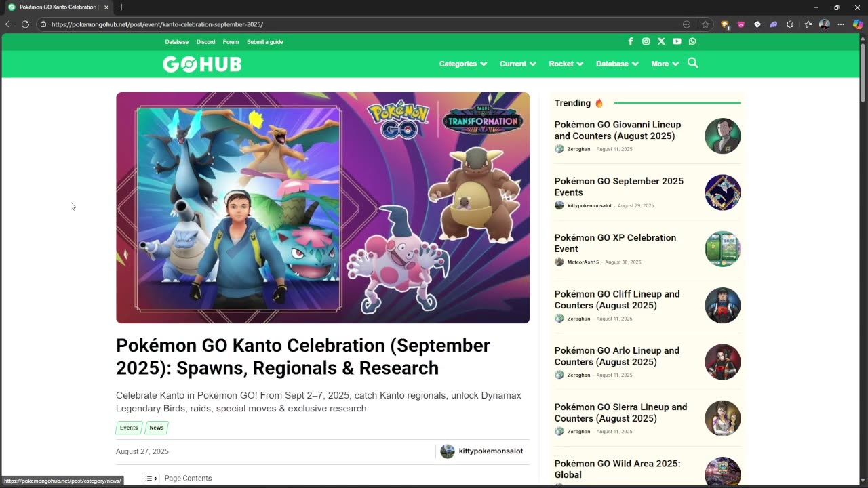Open the GO Hub X (Twitter) icon
Image resolution: width=868 pixels, height=488 pixels.
[x=661, y=41]
